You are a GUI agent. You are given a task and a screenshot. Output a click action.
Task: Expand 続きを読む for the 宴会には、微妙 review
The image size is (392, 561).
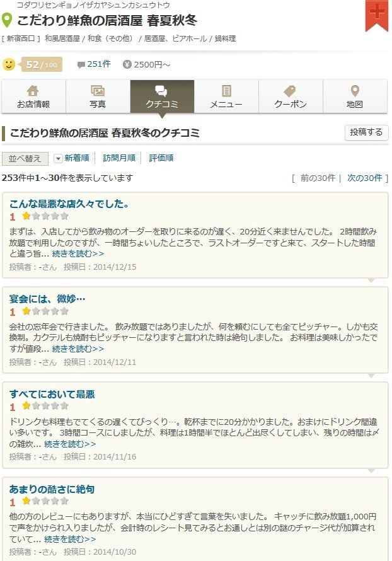click(x=78, y=349)
